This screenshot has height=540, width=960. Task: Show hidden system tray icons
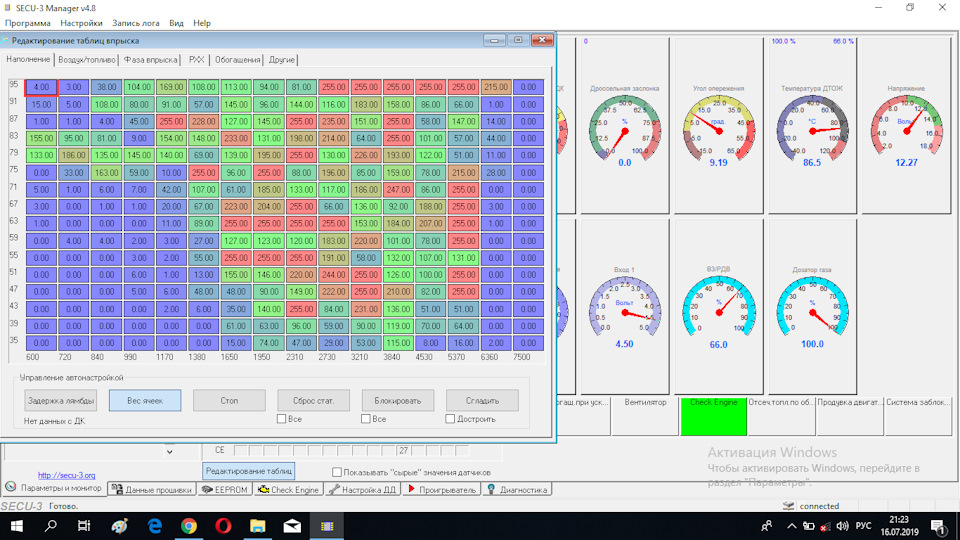click(x=792, y=526)
